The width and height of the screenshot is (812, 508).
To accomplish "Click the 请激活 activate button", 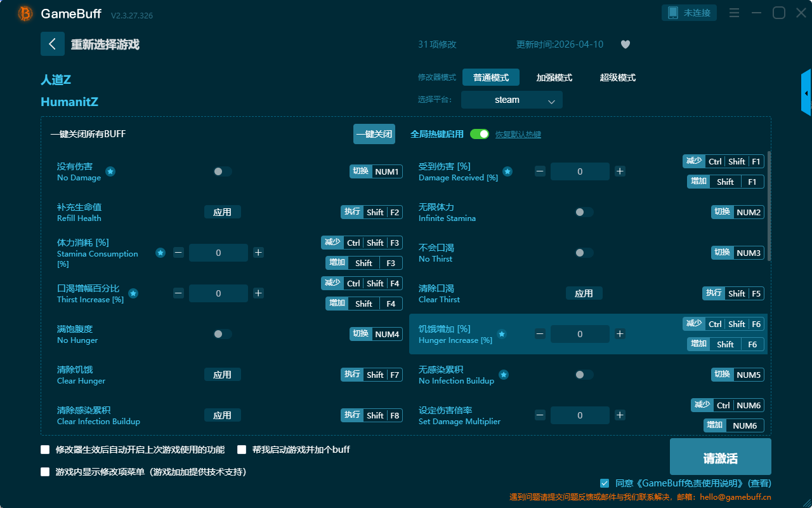I will pyautogui.click(x=720, y=457).
